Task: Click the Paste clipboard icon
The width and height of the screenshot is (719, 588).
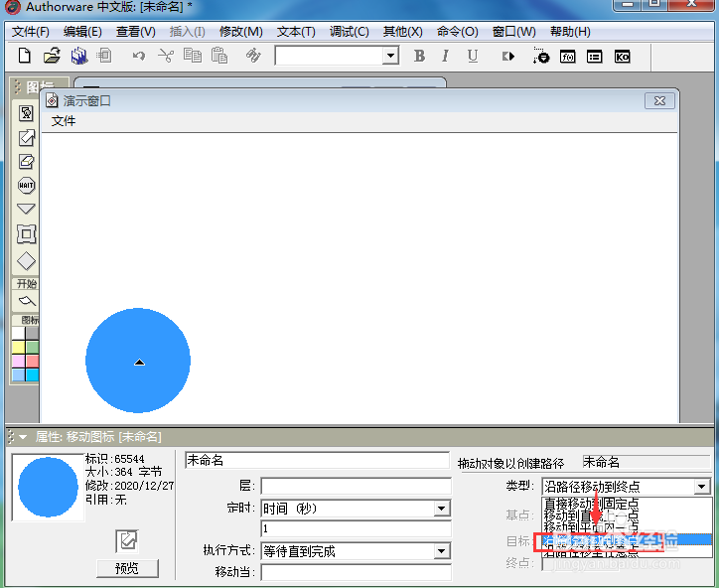Action: coord(219,56)
